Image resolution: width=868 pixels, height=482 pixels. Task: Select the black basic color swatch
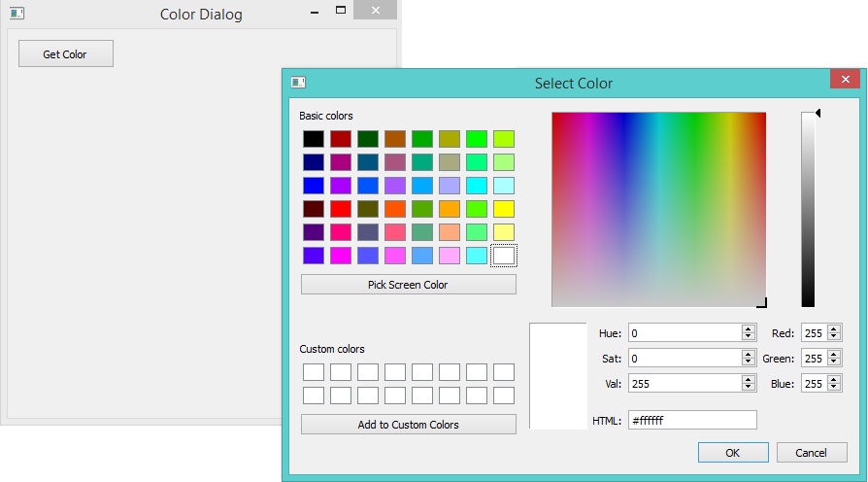[313, 139]
